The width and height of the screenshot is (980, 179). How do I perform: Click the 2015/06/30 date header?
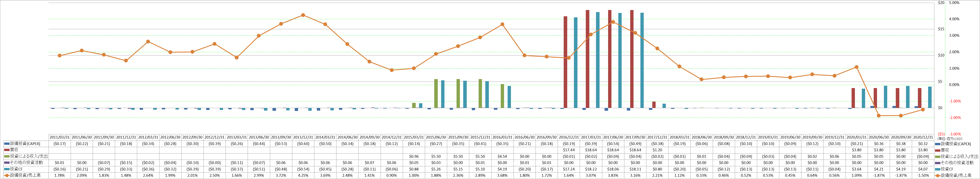(x=436, y=137)
